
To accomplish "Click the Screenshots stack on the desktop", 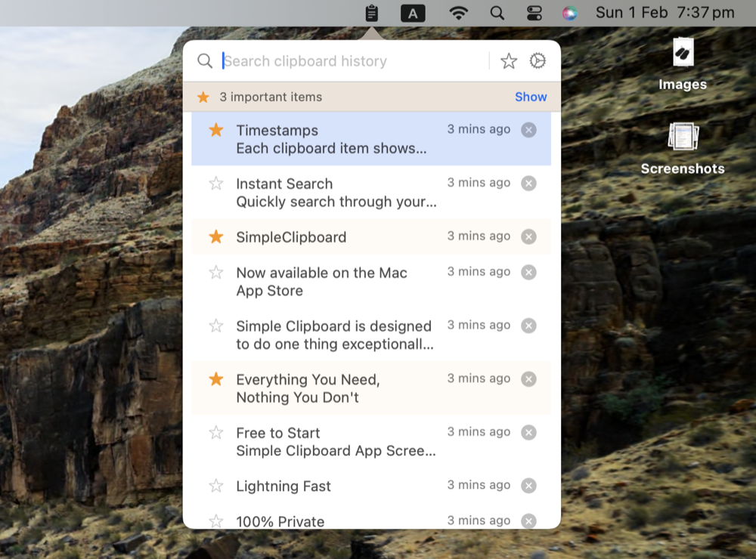I will click(x=683, y=148).
